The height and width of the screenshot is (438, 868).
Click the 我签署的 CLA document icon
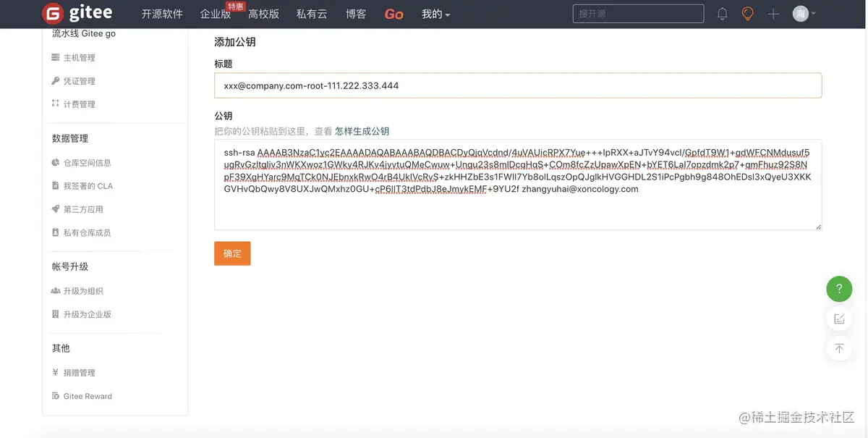(56, 185)
